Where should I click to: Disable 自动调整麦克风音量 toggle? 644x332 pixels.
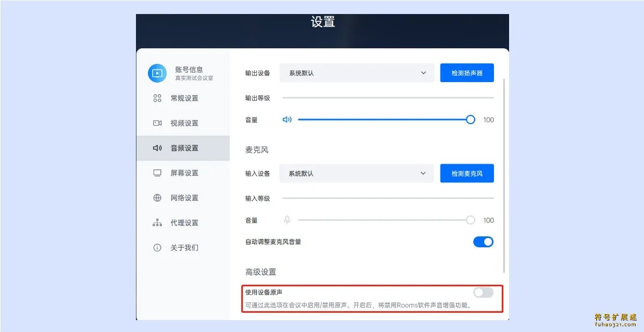click(x=483, y=242)
